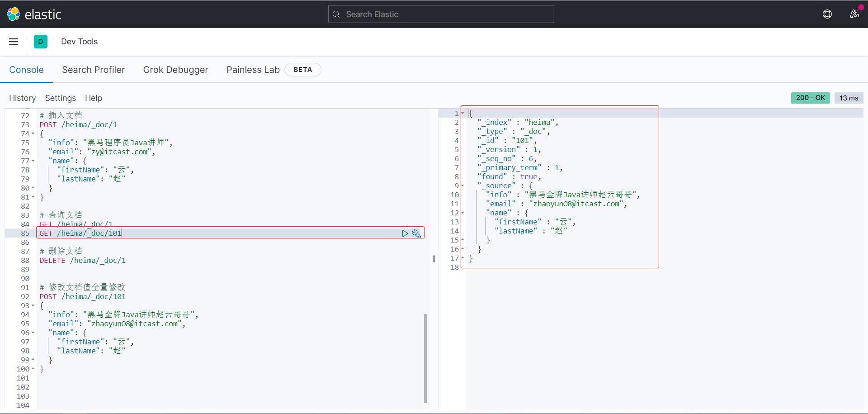
Task: Collapse the response root at line 1
Action: 462,114
